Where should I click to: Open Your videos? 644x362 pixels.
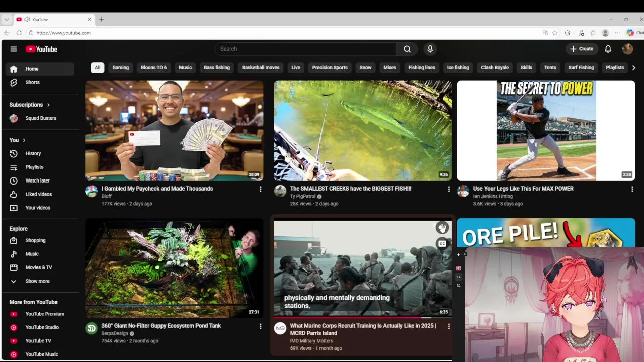pyautogui.click(x=40, y=208)
